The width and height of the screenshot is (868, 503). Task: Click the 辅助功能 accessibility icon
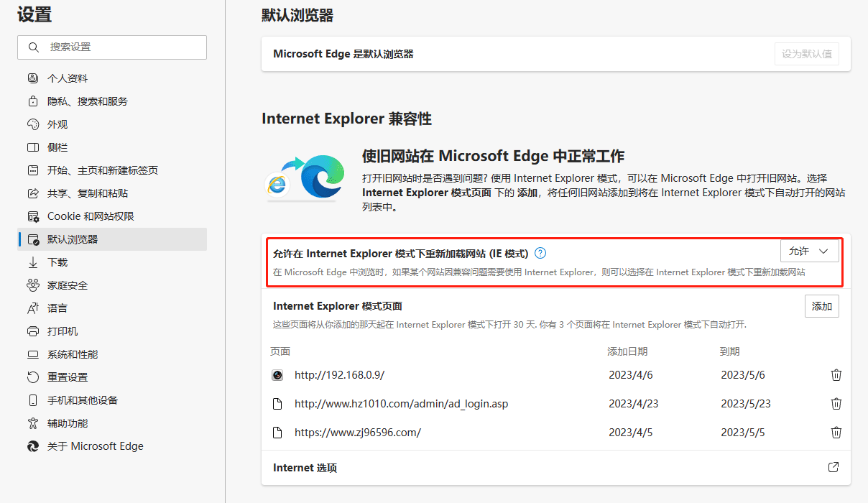pyautogui.click(x=32, y=423)
